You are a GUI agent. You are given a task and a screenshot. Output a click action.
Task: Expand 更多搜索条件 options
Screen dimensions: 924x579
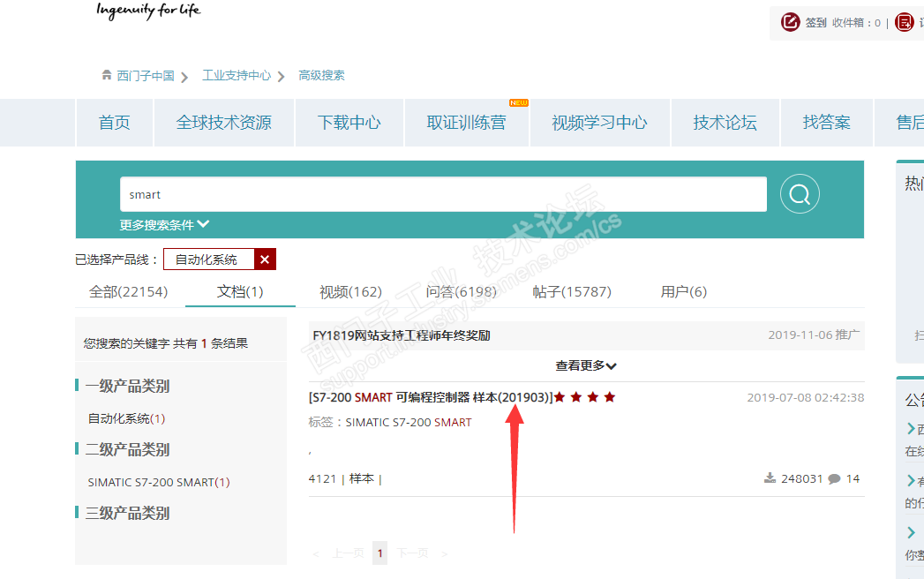tap(164, 225)
